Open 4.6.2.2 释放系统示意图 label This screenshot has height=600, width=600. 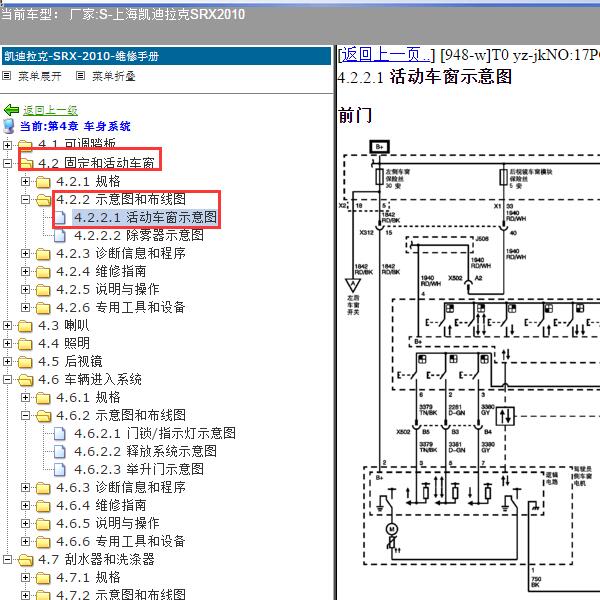click(145, 451)
